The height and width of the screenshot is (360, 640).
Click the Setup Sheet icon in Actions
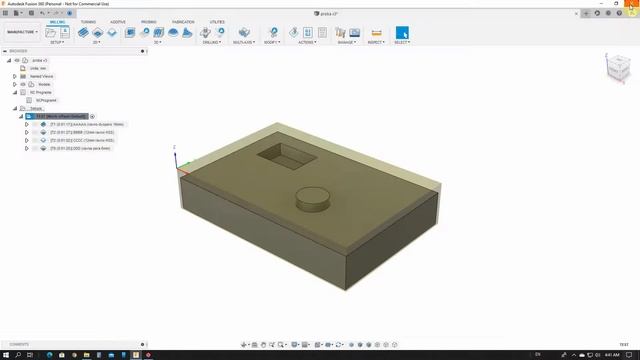click(322, 33)
